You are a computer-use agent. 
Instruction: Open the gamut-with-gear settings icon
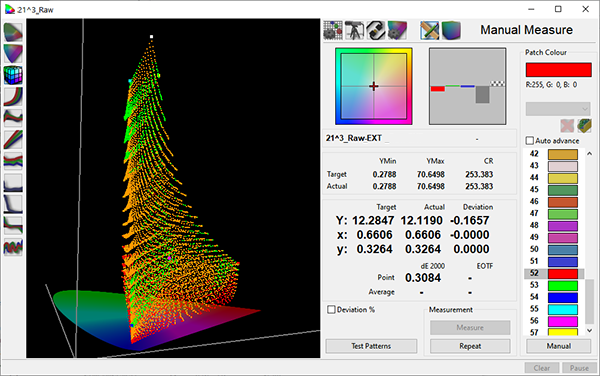397,30
